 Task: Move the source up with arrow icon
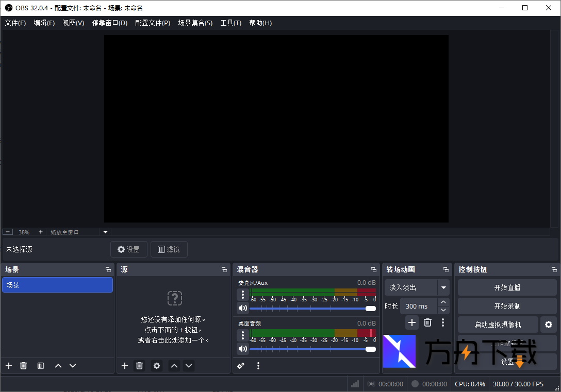pos(174,366)
